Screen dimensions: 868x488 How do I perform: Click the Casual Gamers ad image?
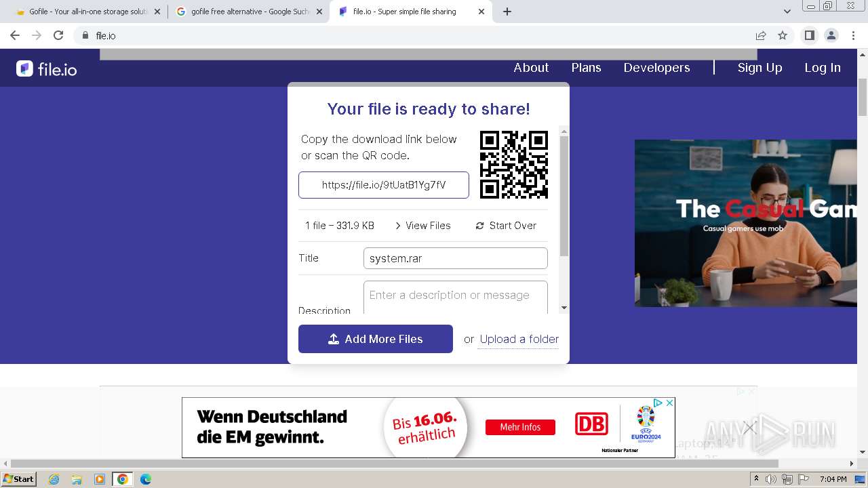745,223
